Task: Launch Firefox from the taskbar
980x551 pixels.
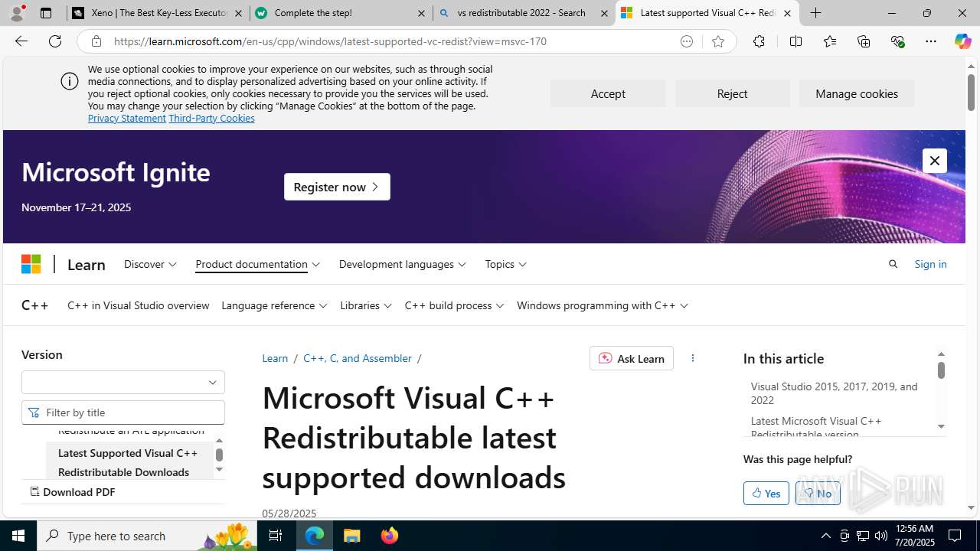Action: coord(389,536)
